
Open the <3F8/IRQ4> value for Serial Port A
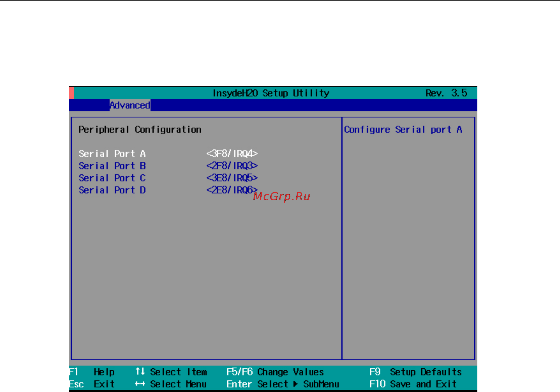click(232, 154)
